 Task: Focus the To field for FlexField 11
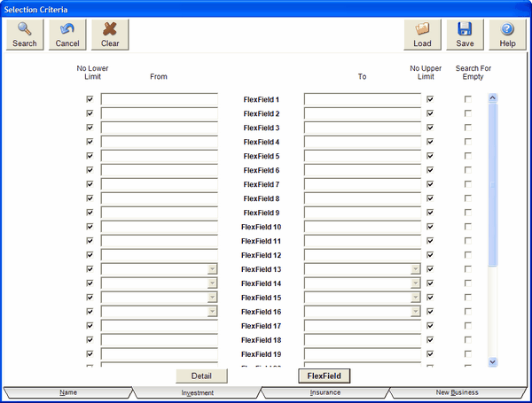(363, 241)
